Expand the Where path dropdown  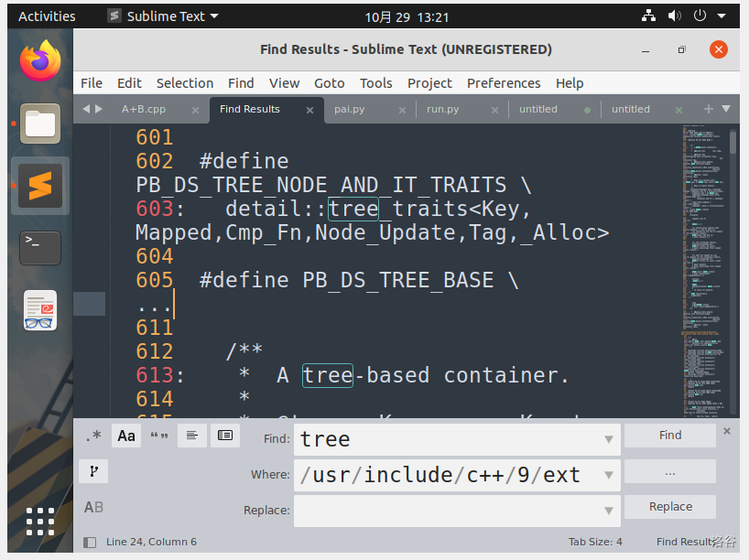(x=608, y=476)
